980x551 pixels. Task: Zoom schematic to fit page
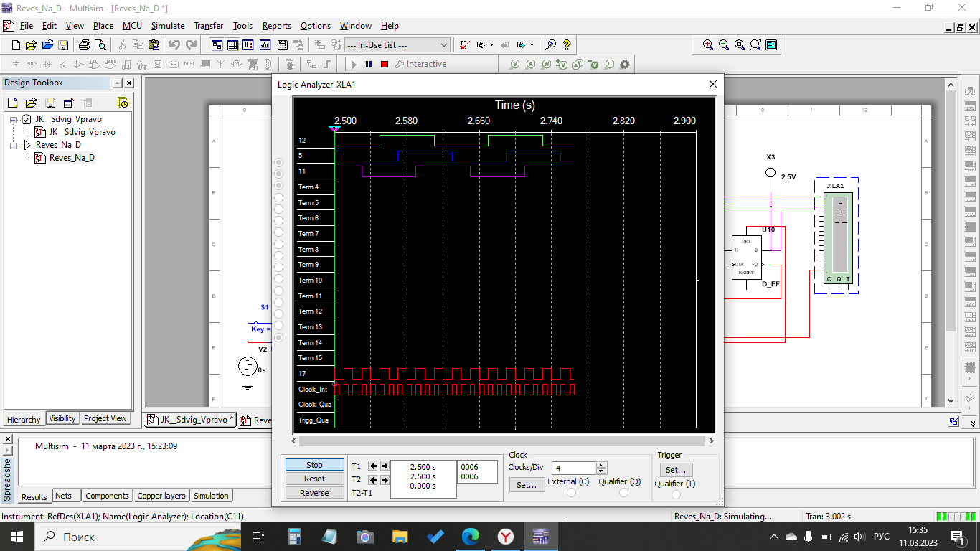(755, 44)
